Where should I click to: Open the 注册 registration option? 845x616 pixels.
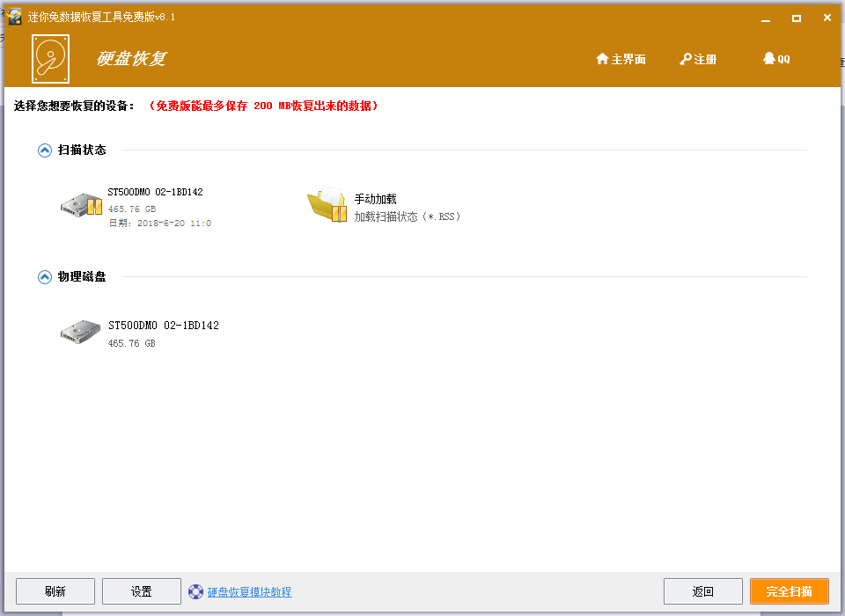tap(698, 59)
